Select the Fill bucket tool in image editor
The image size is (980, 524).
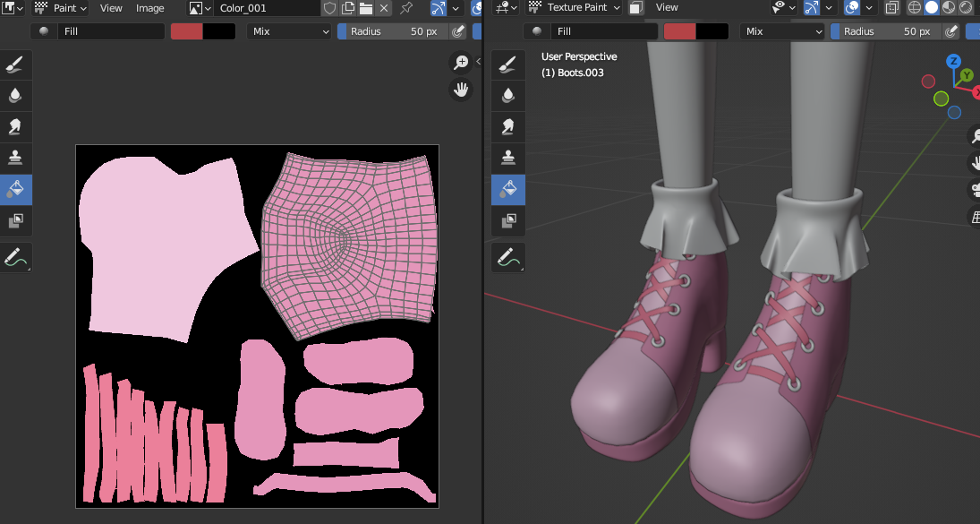coord(15,189)
